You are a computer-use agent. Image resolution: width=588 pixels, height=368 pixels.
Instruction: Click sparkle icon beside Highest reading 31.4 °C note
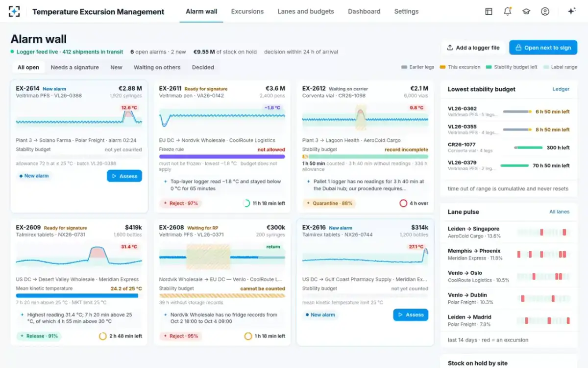[x=22, y=315]
